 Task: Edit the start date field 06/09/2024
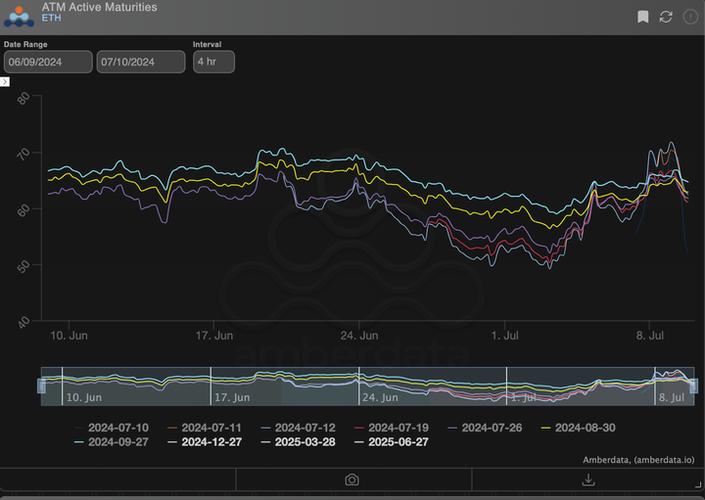[48, 62]
